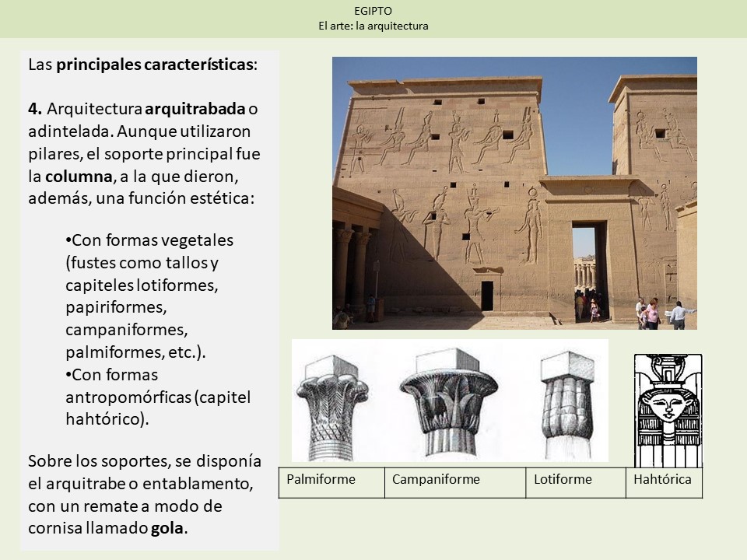Screen dimensions: 747x560
Task: Click the bold word 'arquitrabada'
Action: coord(195,109)
